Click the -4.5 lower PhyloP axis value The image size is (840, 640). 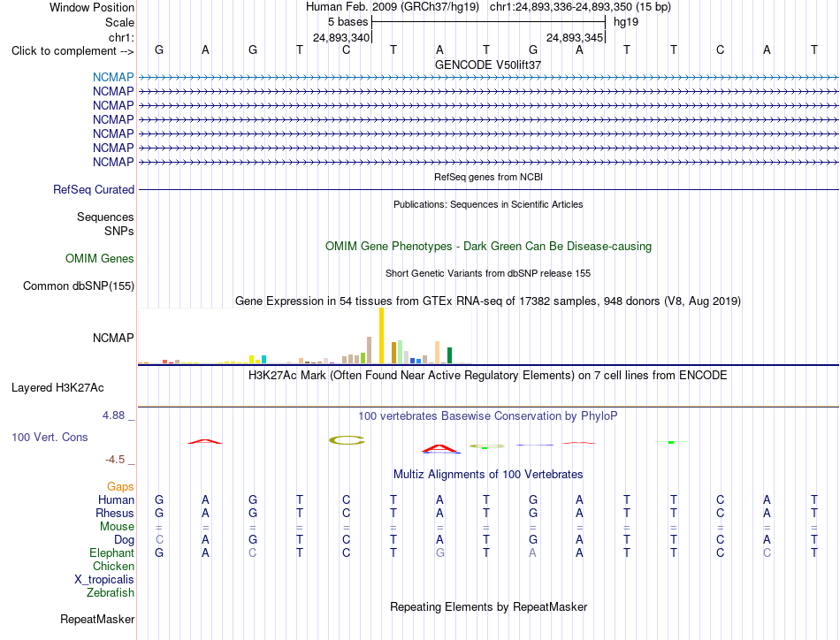coord(115,460)
